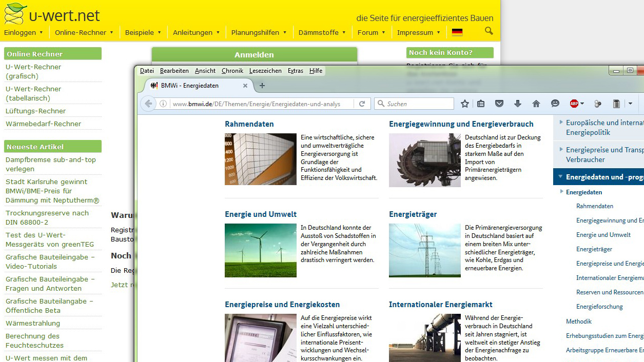
Task: Open Extras menu in Firefox
Action: coord(296,71)
